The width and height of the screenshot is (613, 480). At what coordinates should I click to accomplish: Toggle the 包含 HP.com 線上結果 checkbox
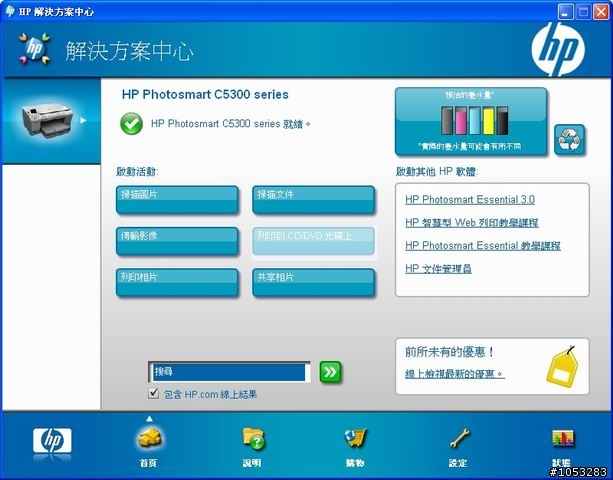[154, 393]
